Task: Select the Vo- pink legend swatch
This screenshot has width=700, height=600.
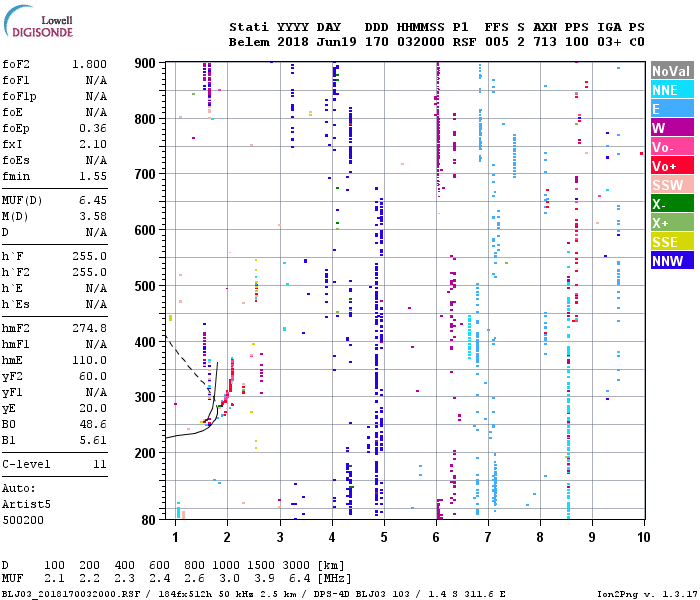Action: coord(672,146)
